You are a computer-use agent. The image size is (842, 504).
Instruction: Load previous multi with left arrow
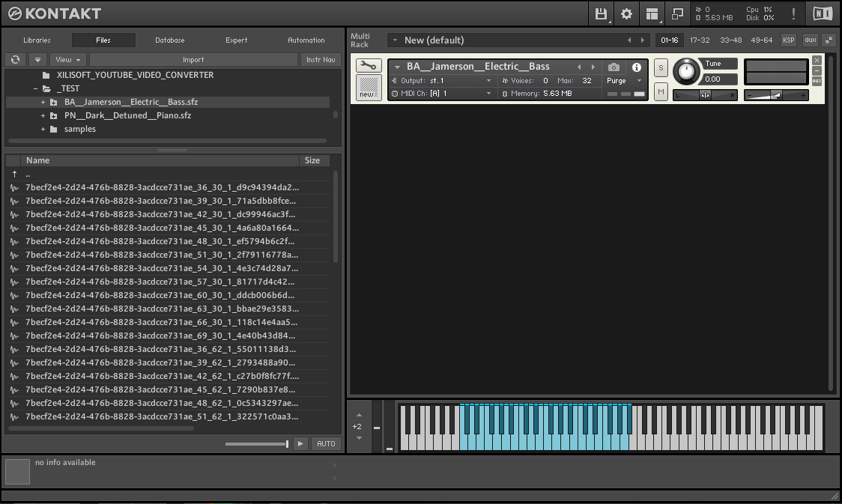[x=629, y=40]
